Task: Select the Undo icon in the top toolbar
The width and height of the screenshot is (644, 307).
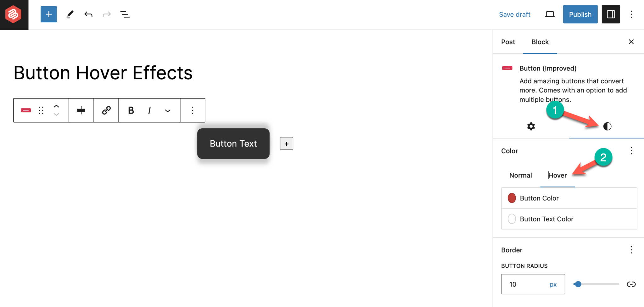Action: pos(88,14)
